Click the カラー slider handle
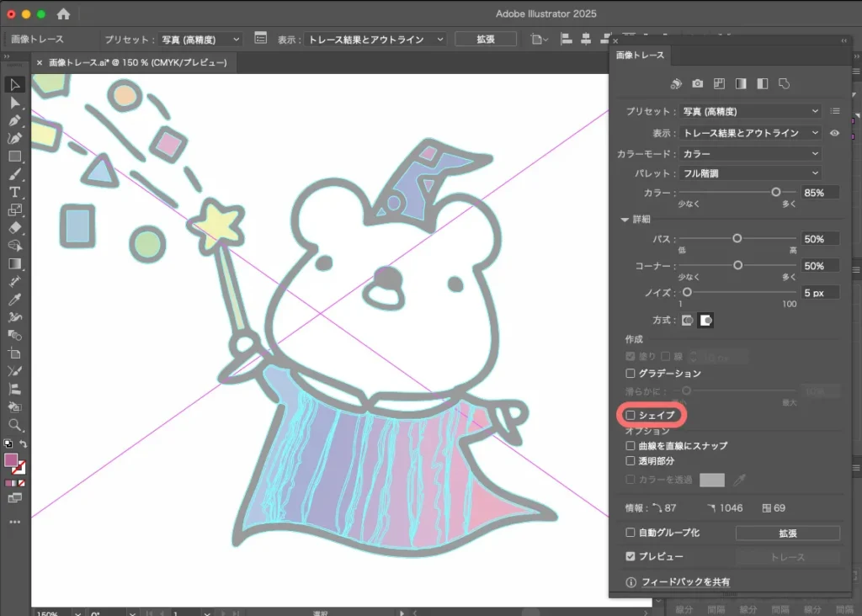The image size is (862, 616). tap(776, 193)
